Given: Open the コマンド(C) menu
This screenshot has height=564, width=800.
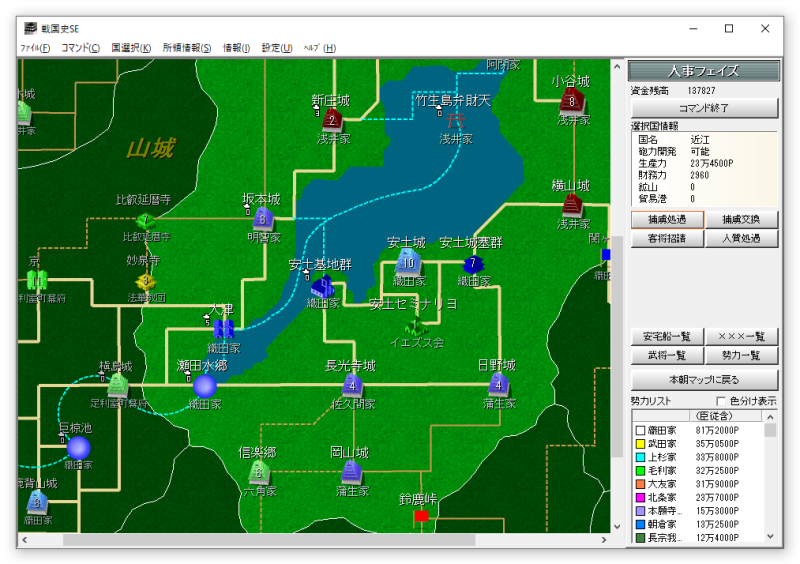Looking at the screenshot, I should (x=81, y=48).
